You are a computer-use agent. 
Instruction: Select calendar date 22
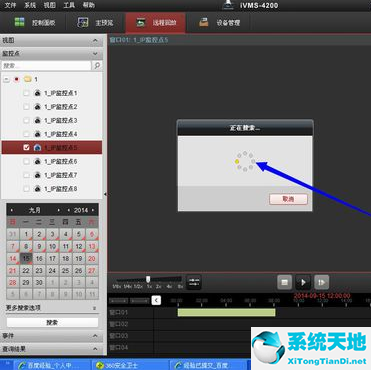[26, 271]
